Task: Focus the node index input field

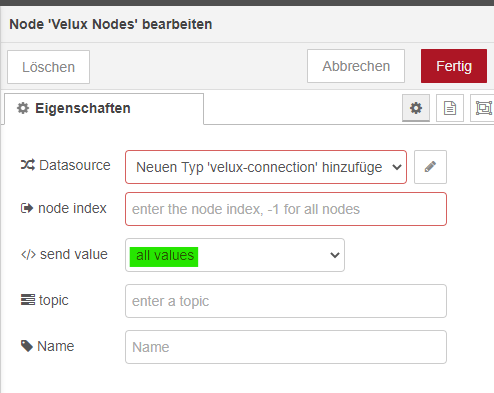Action: pos(286,209)
